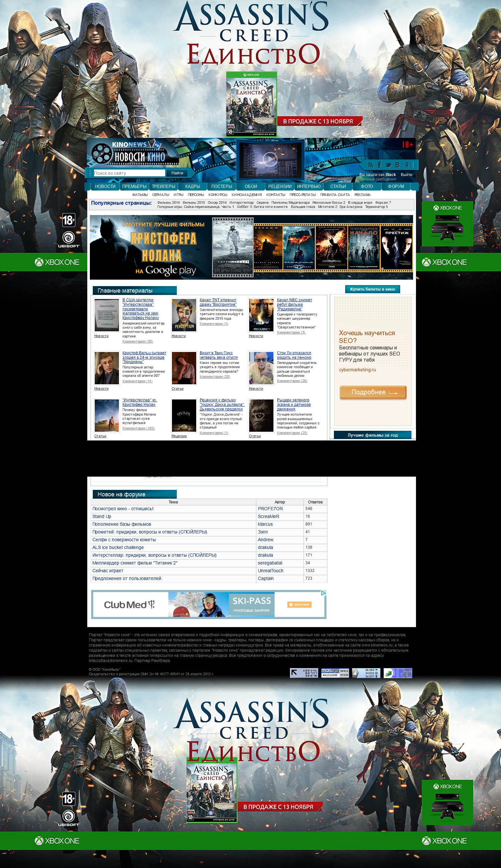Click the Купить билеты в кино button
The height and width of the screenshot is (868, 501).
tap(373, 289)
